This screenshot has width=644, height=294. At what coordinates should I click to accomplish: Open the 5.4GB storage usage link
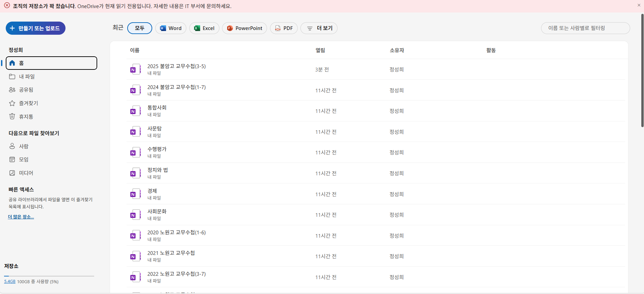click(10, 282)
